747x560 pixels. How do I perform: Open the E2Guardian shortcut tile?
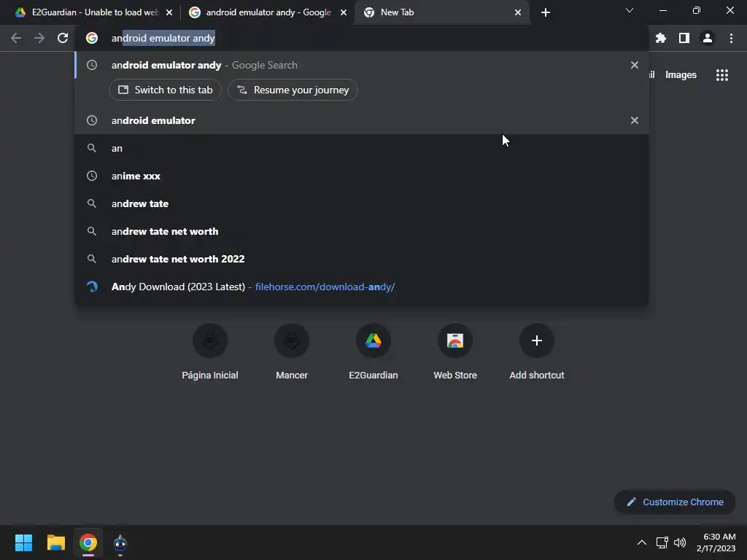tap(373, 351)
